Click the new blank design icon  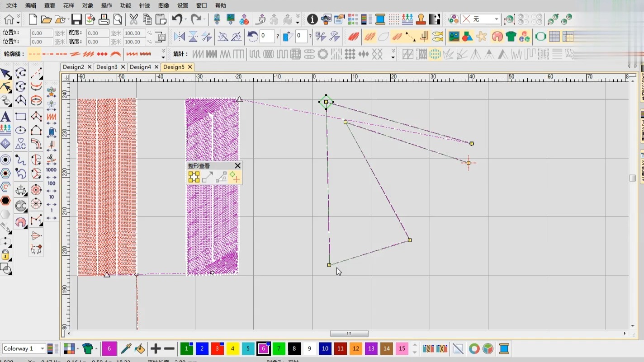coord(33,19)
